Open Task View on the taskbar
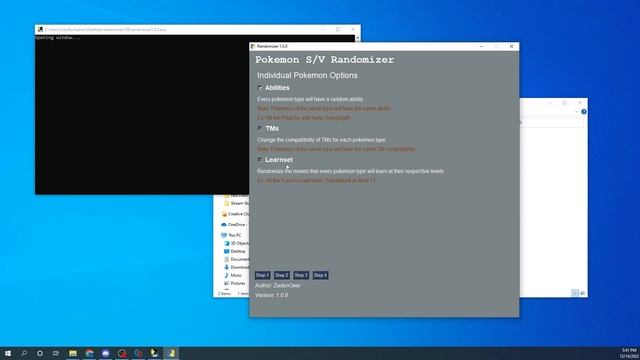 point(56,353)
